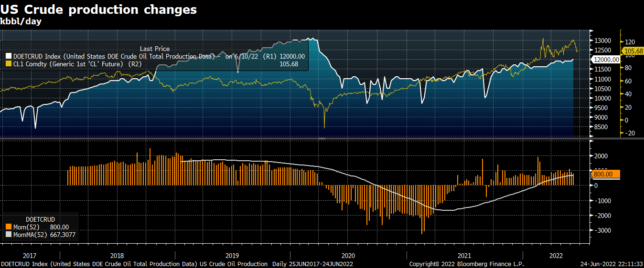Click the orange Mom(52) legend swatch

coord(8,227)
